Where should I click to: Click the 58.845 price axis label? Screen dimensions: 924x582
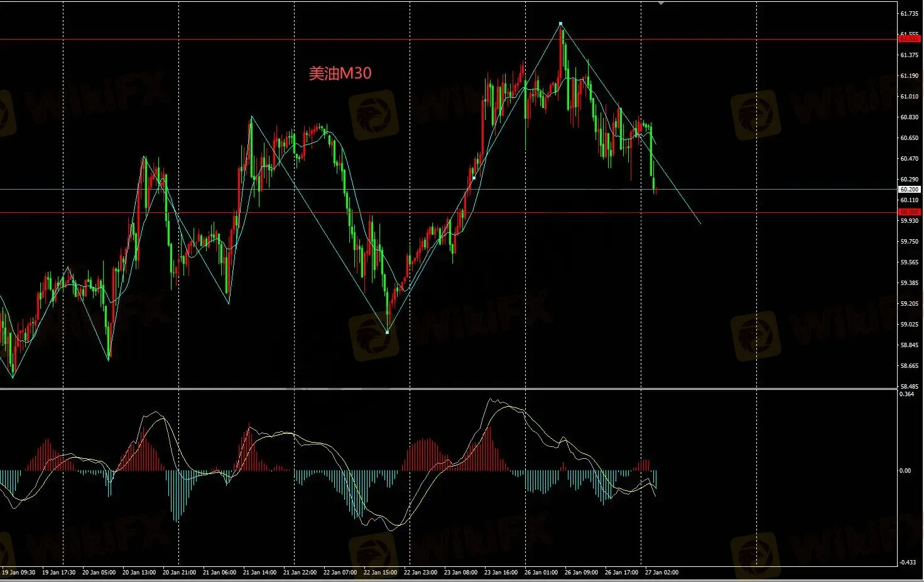909,345
